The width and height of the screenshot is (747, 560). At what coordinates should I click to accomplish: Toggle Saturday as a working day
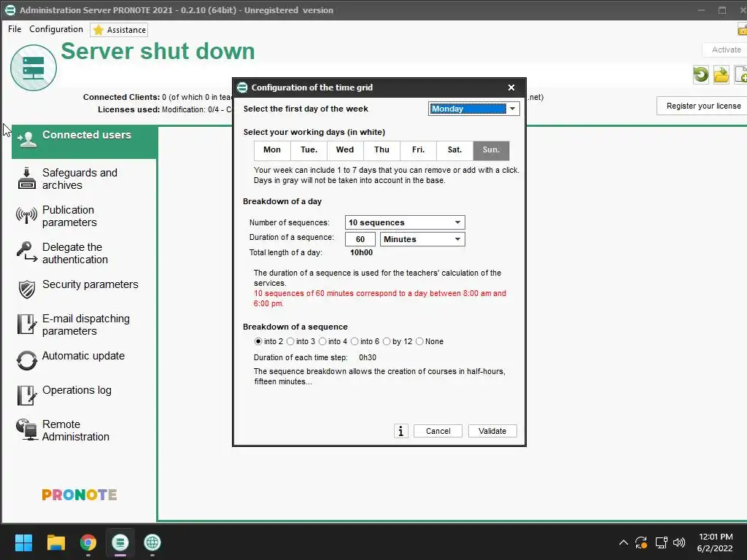454,150
